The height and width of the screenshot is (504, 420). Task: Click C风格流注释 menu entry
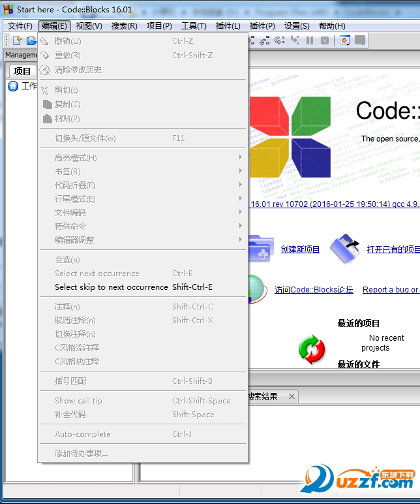point(143,347)
